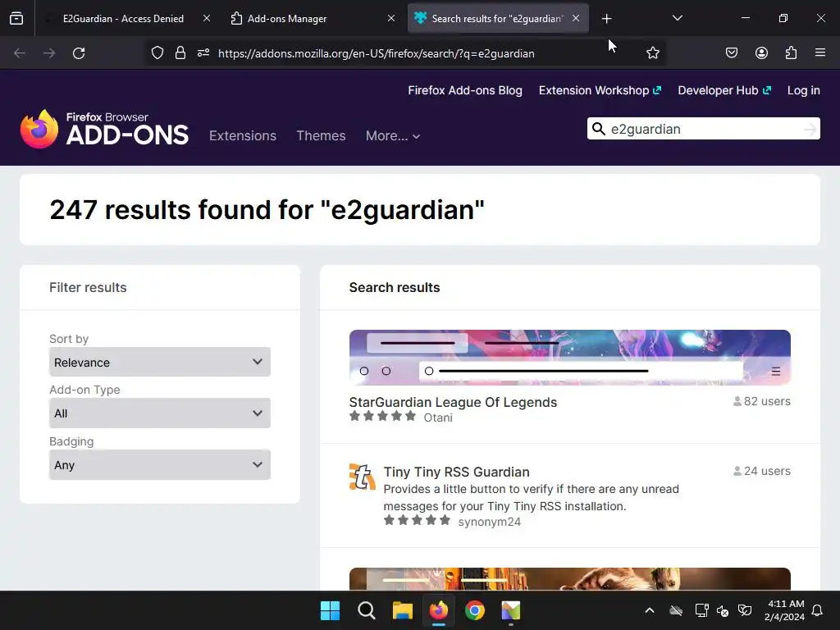Viewport: 840px width, 630px height.
Task: Go to Extensions section
Action: point(243,135)
